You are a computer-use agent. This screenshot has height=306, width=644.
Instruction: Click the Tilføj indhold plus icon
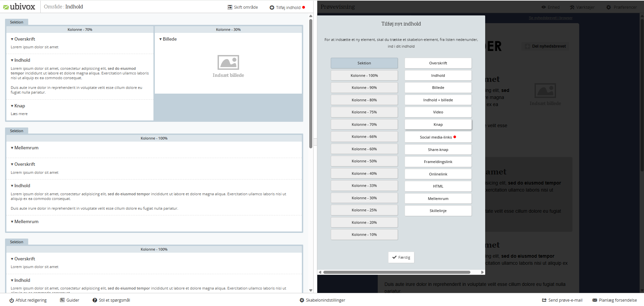[272, 8]
